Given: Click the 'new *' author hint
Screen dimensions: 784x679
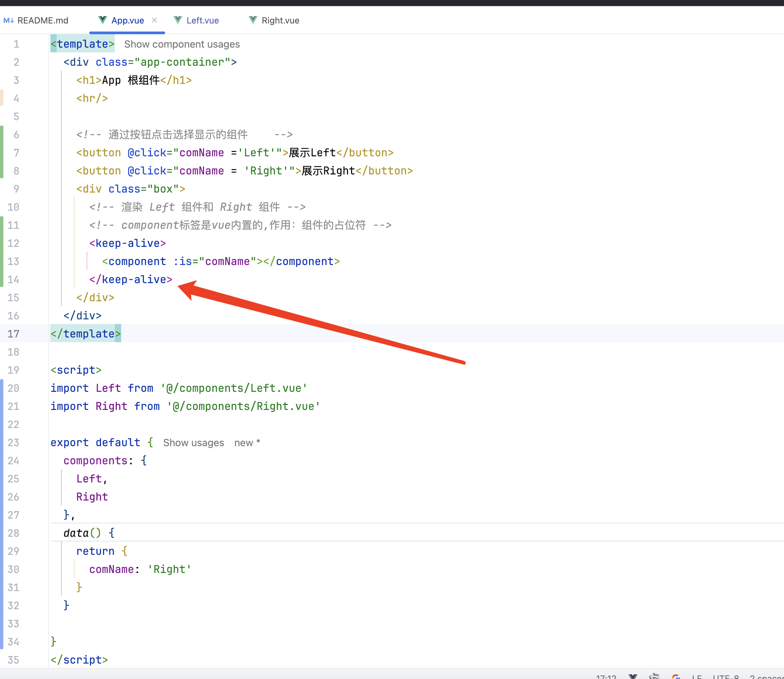Looking at the screenshot, I should 247,443.
